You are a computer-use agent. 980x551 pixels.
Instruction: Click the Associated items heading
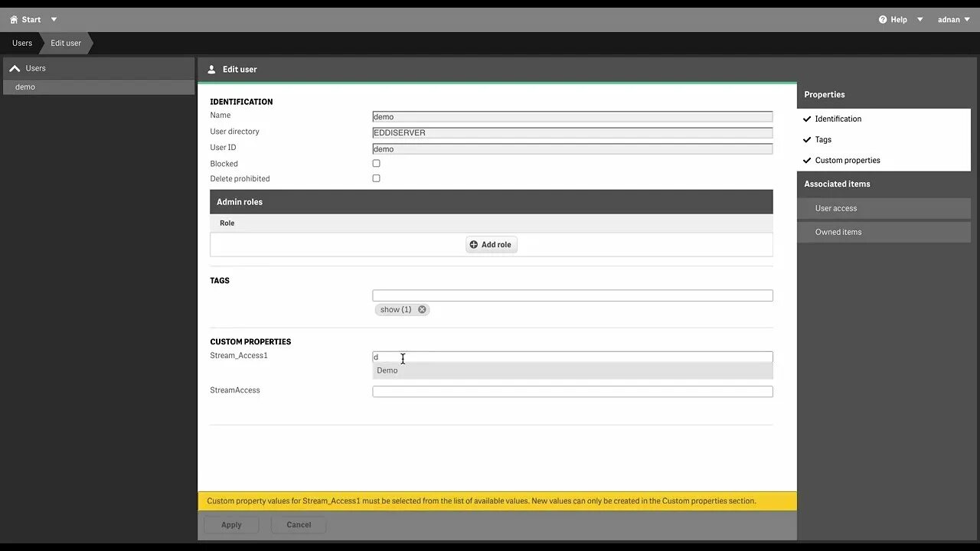tap(837, 184)
